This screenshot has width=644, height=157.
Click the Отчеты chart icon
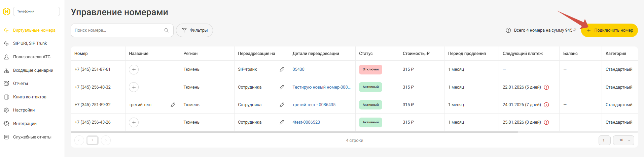[6, 84]
